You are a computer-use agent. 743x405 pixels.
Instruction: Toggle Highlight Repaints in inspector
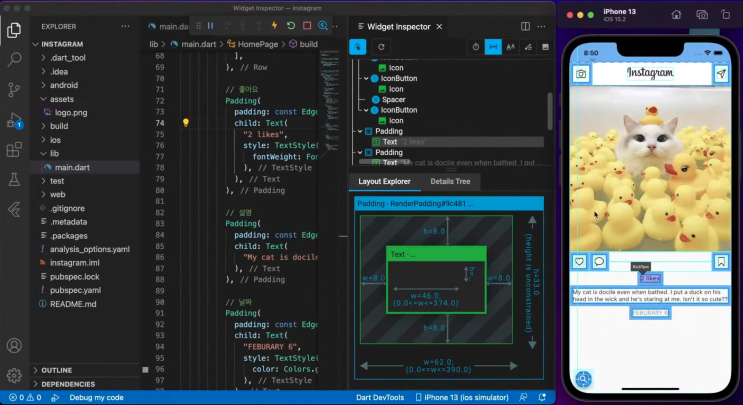528,47
